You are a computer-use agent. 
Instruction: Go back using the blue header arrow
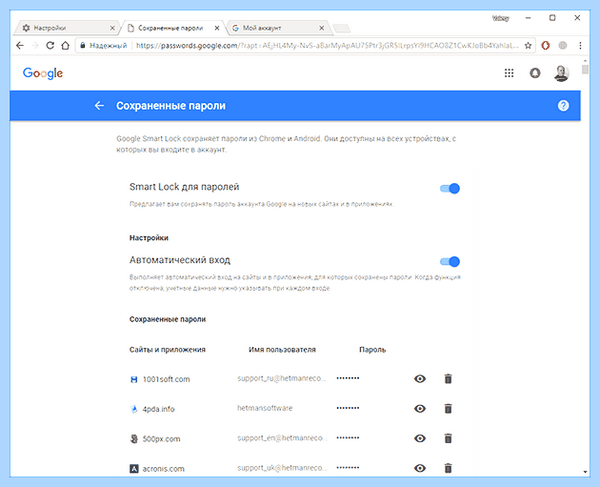99,106
